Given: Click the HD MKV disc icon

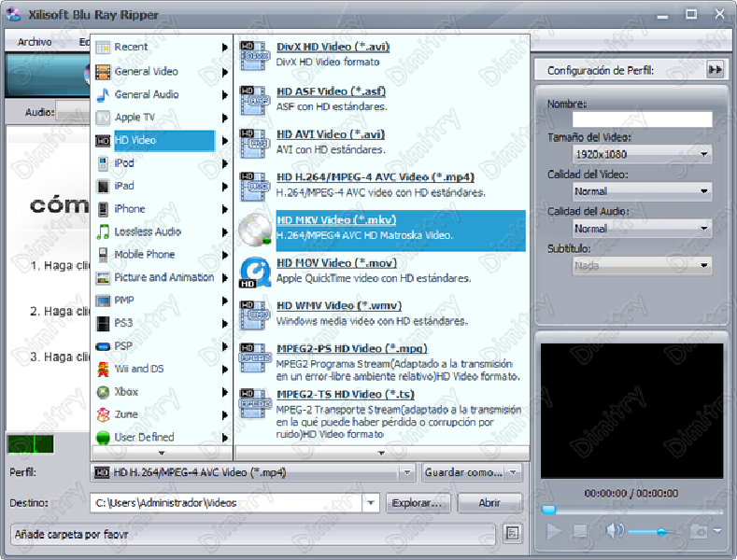Looking at the screenshot, I should [x=255, y=231].
